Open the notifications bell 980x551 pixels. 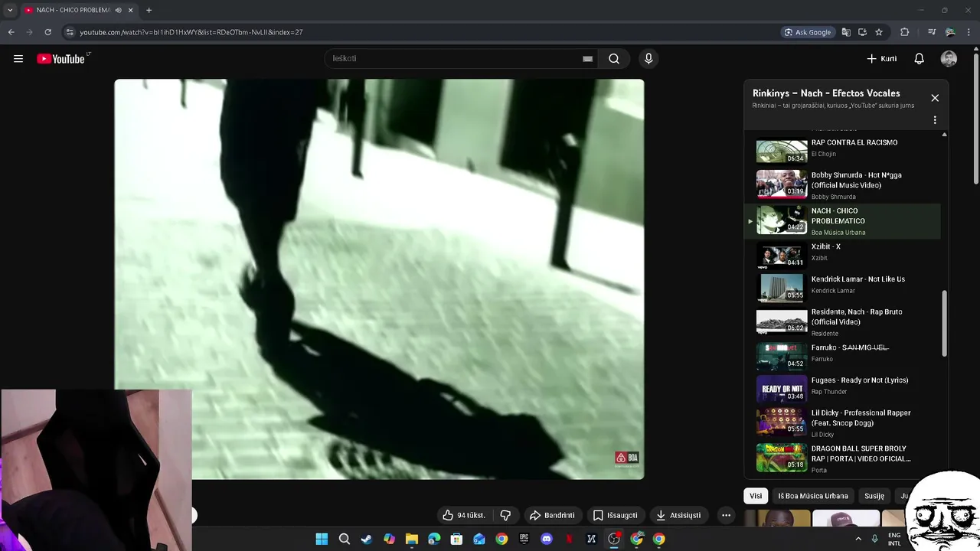click(920, 59)
